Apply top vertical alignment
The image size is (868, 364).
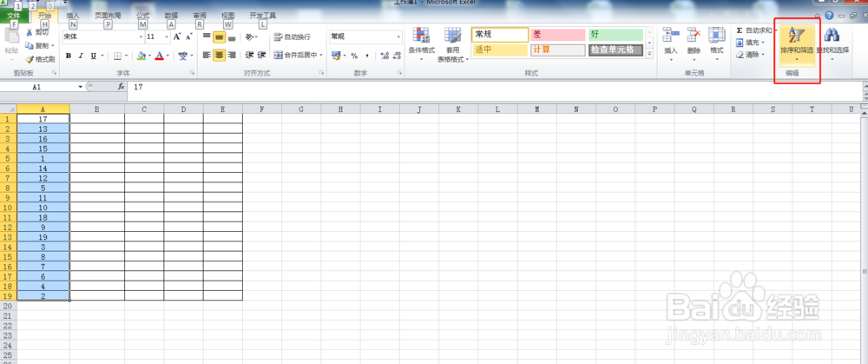[x=207, y=37]
